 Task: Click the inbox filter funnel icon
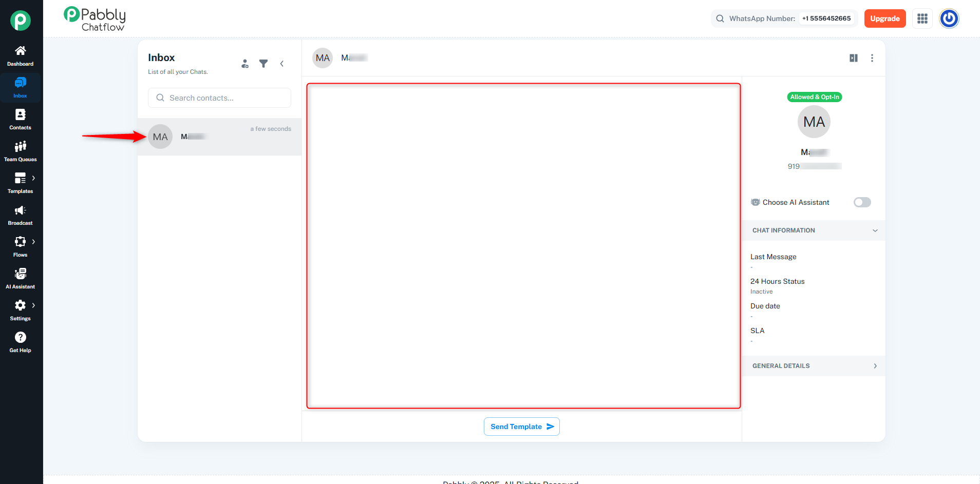tap(263, 64)
